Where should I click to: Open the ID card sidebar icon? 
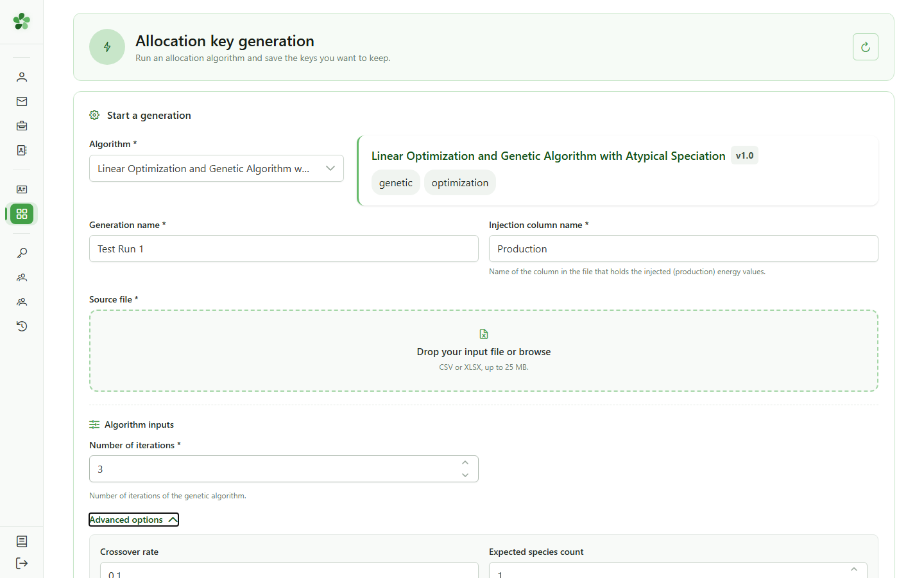pyautogui.click(x=22, y=189)
